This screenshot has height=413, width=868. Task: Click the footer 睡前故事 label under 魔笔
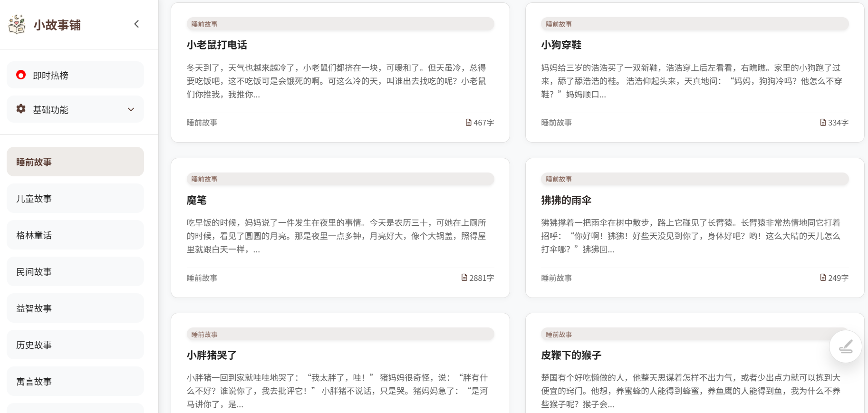click(202, 278)
